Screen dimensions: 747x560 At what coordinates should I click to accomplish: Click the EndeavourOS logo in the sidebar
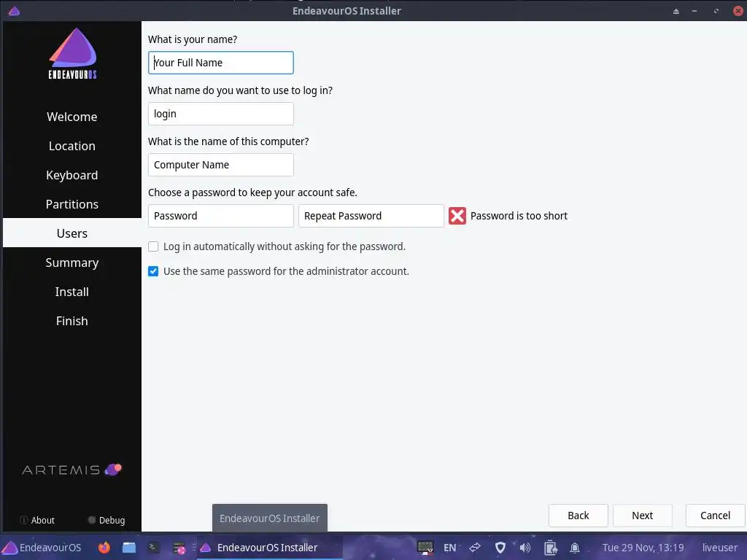pyautogui.click(x=72, y=53)
